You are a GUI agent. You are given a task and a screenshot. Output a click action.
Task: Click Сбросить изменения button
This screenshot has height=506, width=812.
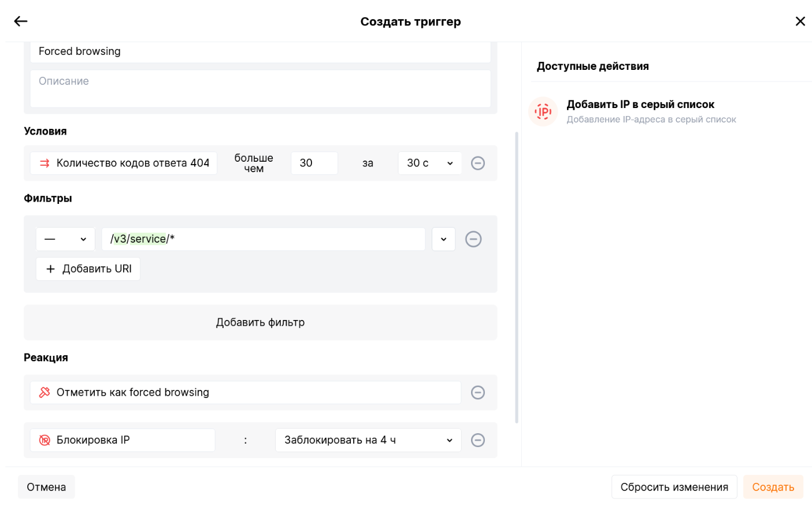(x=674, y=487)
